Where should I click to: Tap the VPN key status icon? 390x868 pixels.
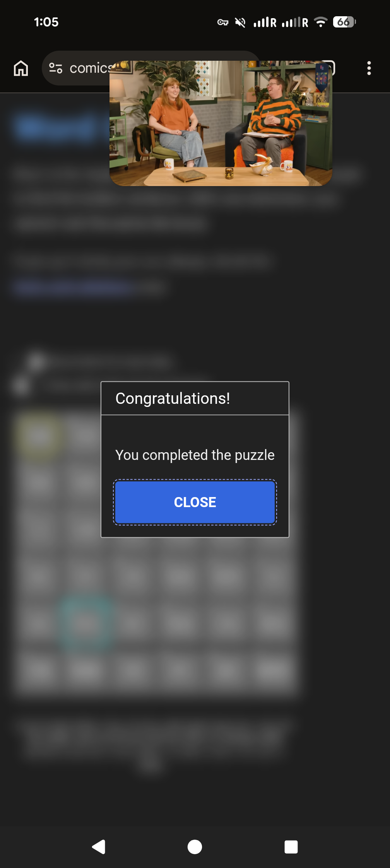[222, 22]
